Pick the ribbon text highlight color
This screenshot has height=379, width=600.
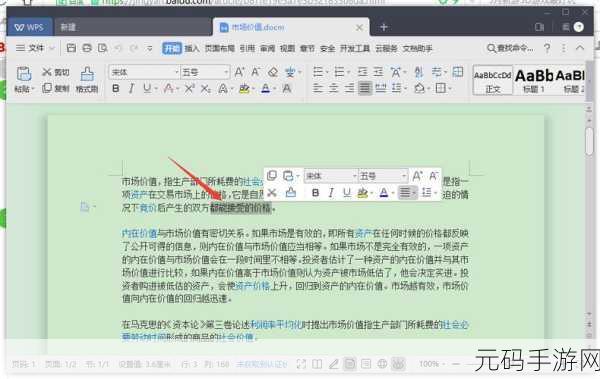(243, 88)
